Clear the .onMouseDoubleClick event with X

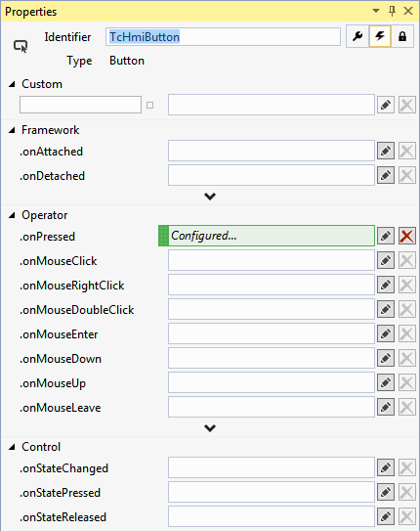(406, 309)
